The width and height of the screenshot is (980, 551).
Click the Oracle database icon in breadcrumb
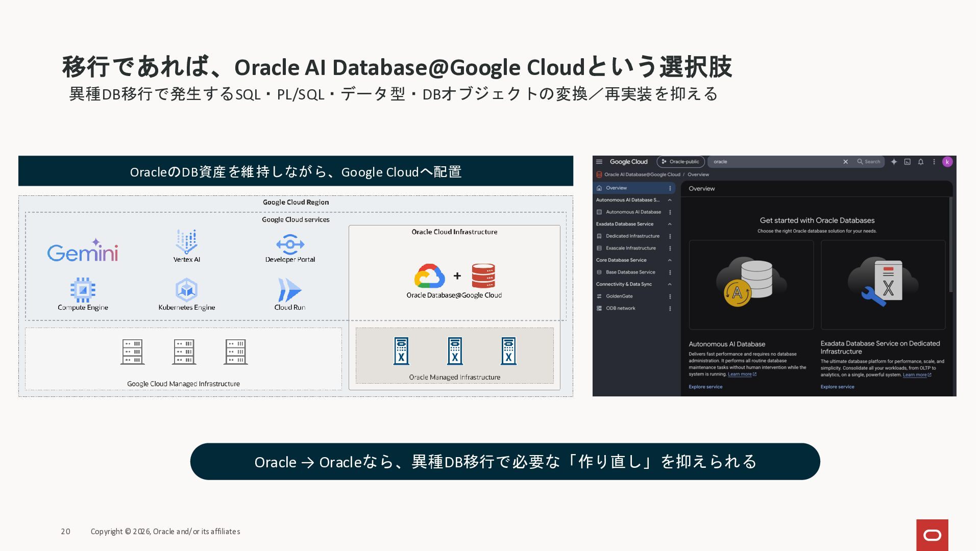point(599,174)
